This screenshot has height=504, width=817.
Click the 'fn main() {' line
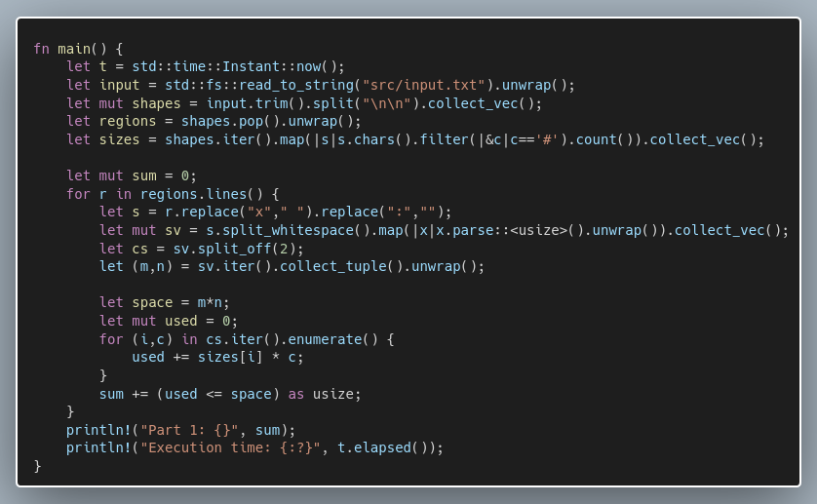point(78,49)
